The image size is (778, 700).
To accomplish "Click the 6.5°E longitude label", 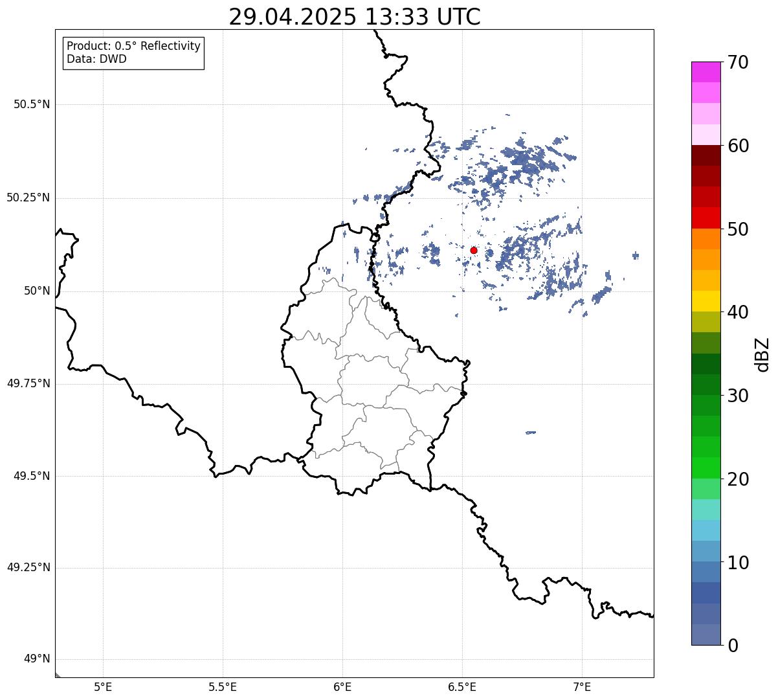I will coord(462,687).
